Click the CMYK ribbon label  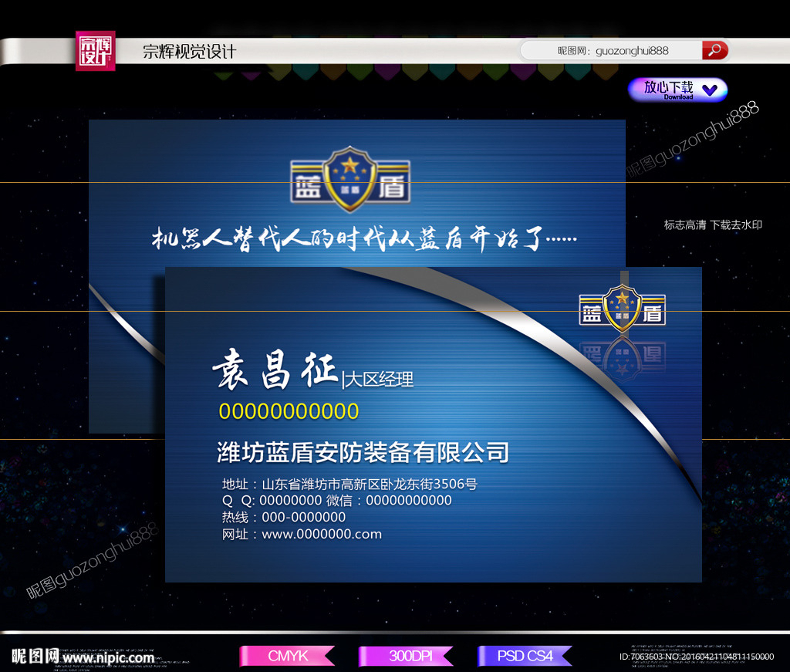point(288,656)
